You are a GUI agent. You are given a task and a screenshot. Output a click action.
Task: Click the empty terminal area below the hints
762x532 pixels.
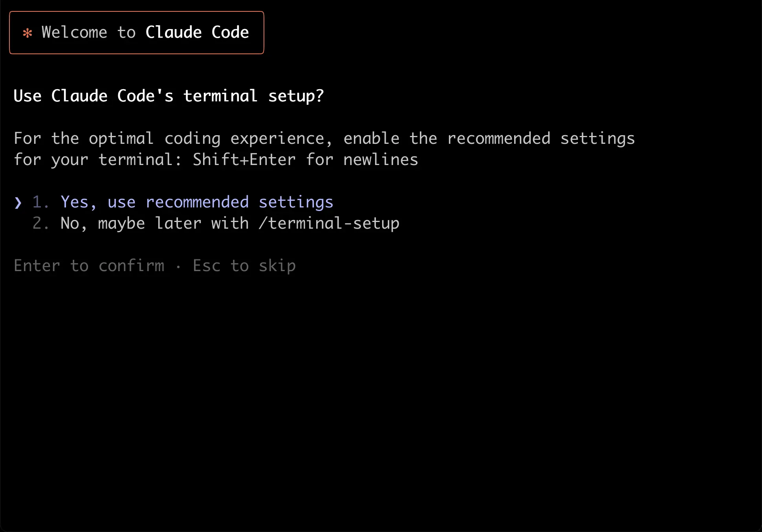[381, 393]
